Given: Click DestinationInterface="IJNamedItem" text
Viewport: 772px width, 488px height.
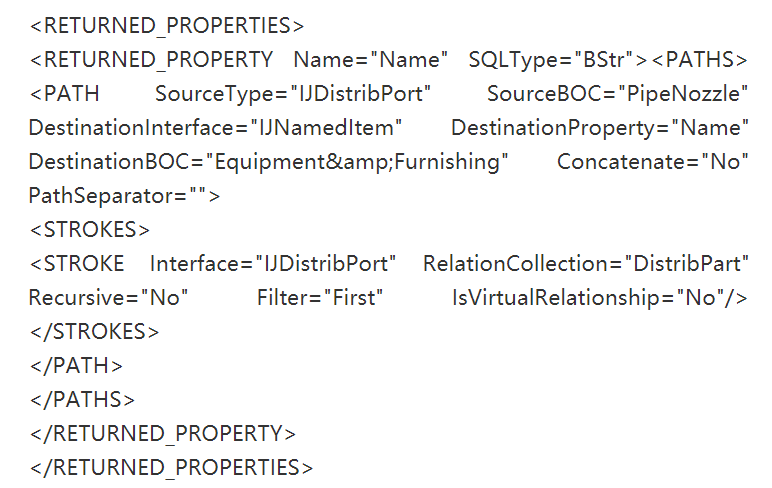Looking at the screenshot, I should click(215, 128).
